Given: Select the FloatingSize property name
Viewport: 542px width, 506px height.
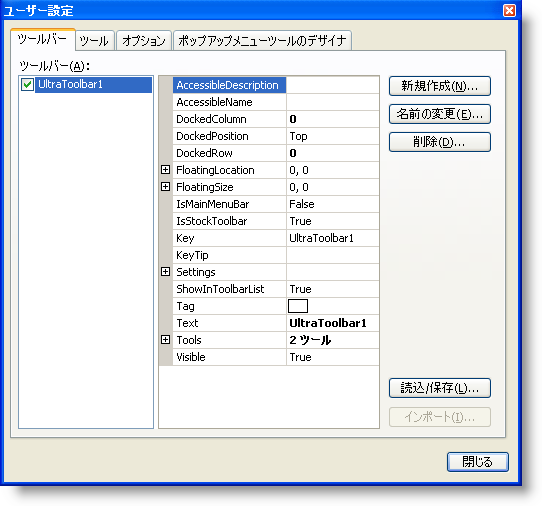Looking at the screenshot, I should [x=229, y=187].
